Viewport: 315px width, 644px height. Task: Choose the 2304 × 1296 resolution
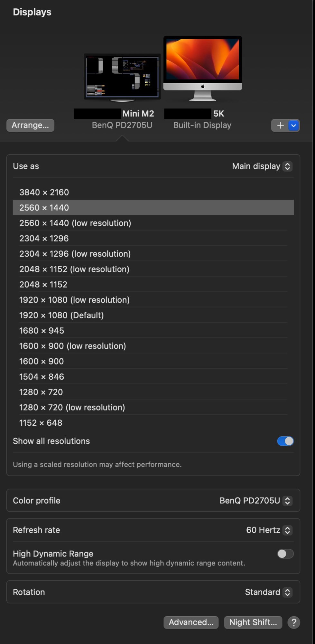click(x=44, y=239)
